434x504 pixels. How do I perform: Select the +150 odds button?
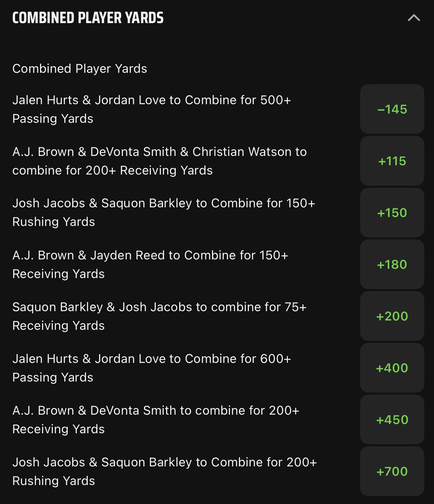(392, 213)
